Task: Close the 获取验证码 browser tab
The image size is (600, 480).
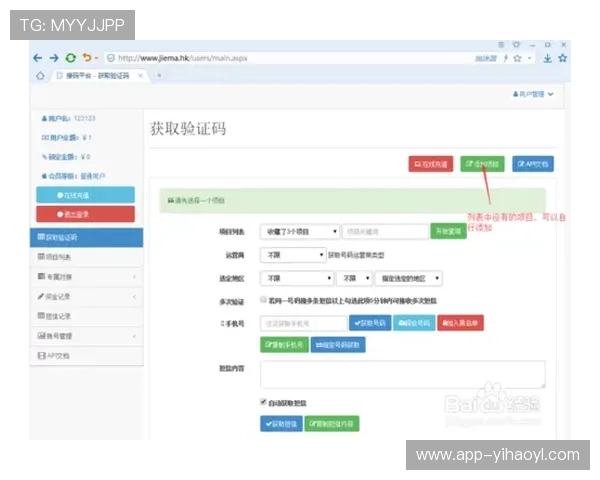Action: point(140,76)
